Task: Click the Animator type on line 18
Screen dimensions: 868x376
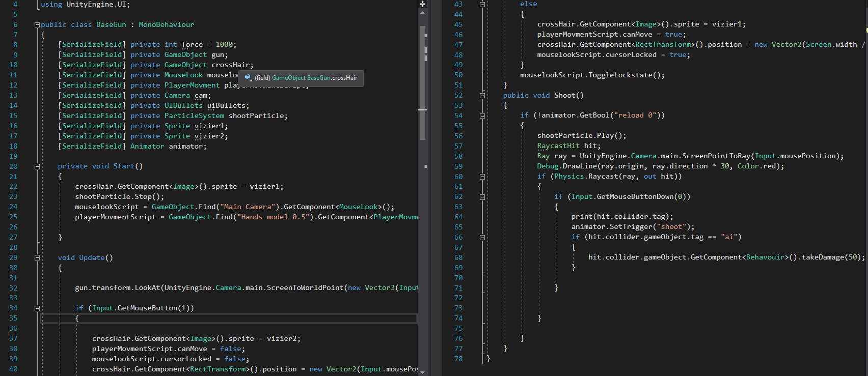Action: pos(147,147)
